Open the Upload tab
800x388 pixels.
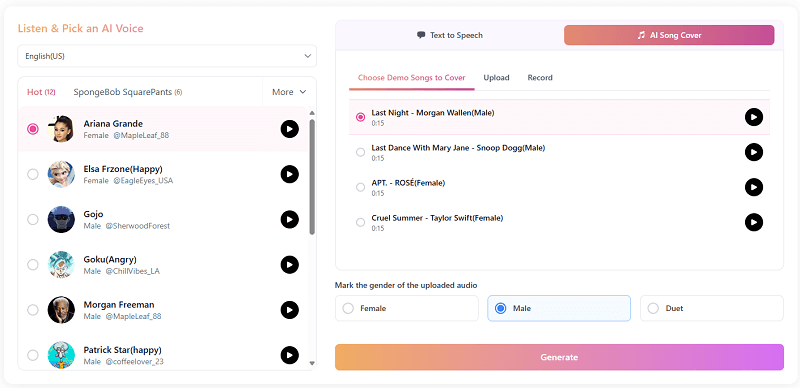(x=496, y=78)
